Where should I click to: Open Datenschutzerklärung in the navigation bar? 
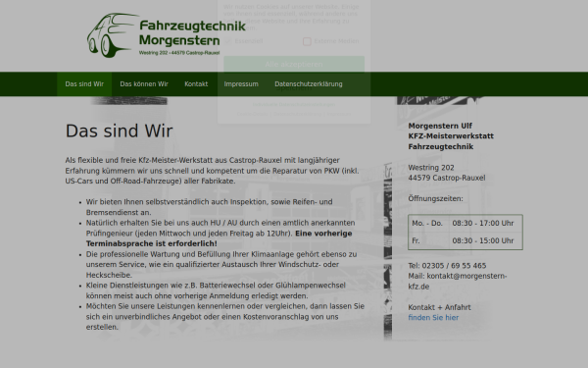(x=309, y=84)
